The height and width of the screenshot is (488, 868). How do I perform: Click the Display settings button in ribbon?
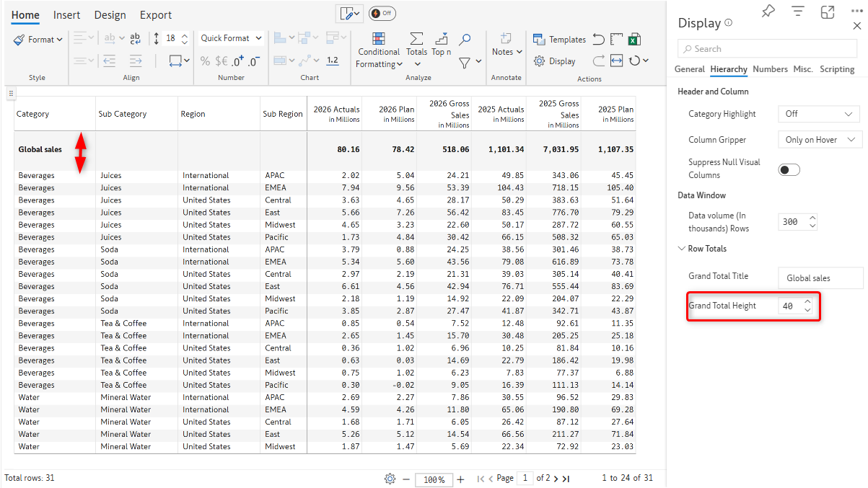555,61
